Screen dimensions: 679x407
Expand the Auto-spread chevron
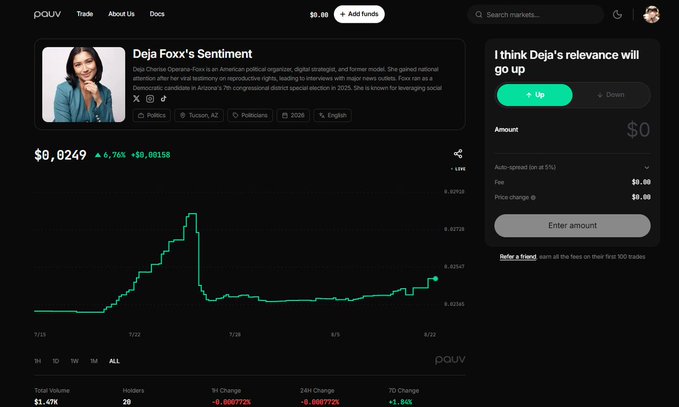[647, 168]
